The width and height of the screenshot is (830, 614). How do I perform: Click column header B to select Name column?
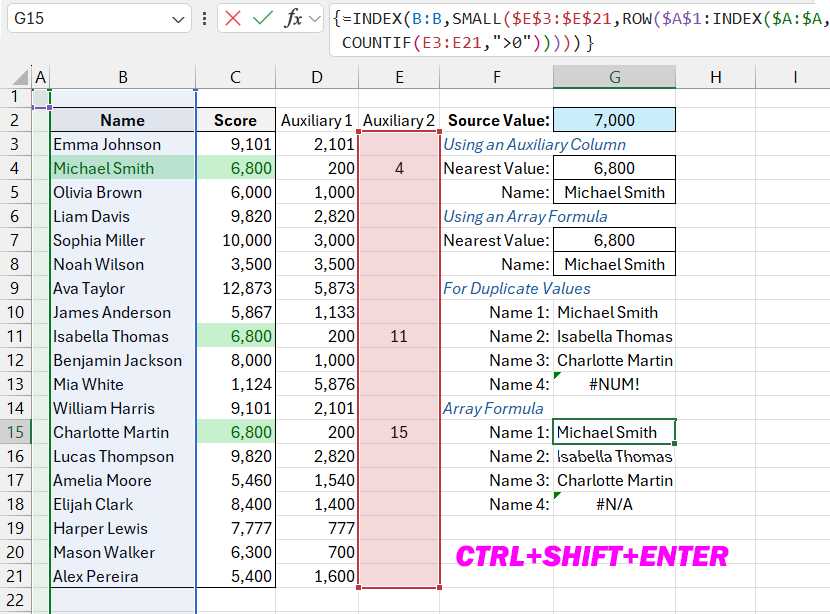tap(122, 78)
